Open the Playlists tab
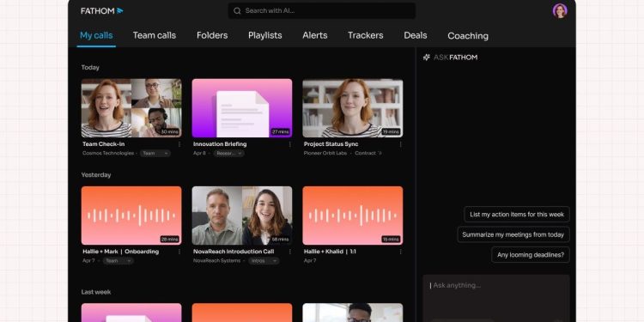 point(265,36)
